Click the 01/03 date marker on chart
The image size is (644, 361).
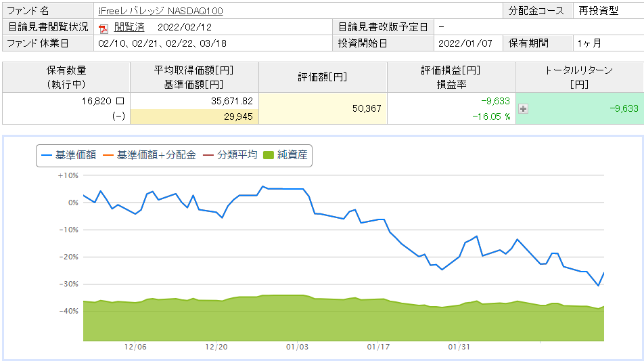(x=298, y=347)
